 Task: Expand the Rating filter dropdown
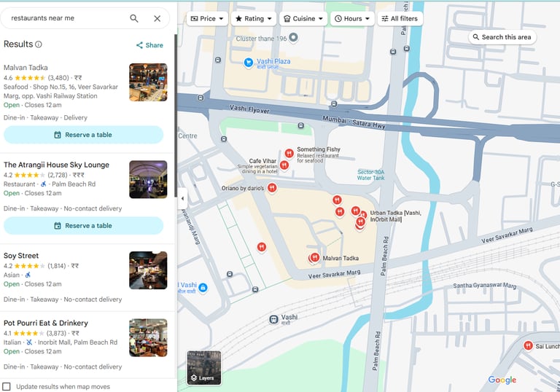click(254, 18)
